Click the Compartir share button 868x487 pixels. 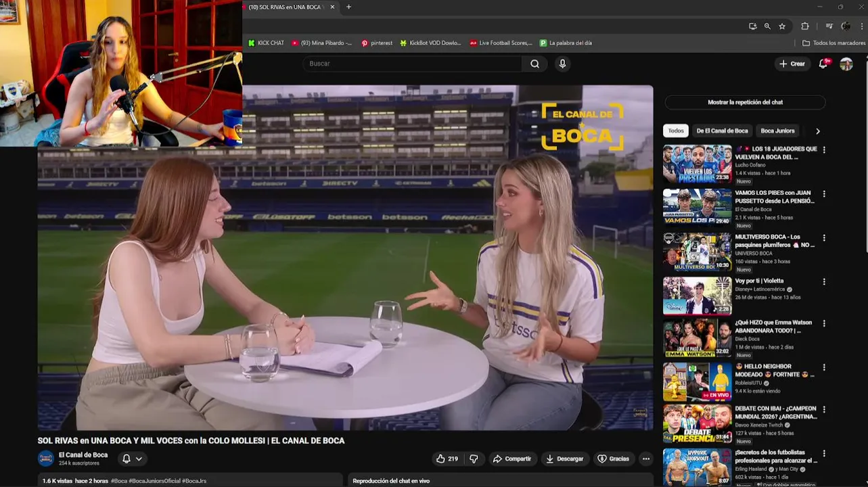[512, 459]
